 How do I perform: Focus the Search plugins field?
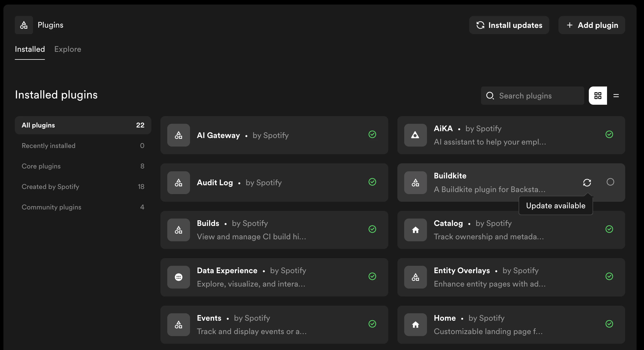point(532,96)
